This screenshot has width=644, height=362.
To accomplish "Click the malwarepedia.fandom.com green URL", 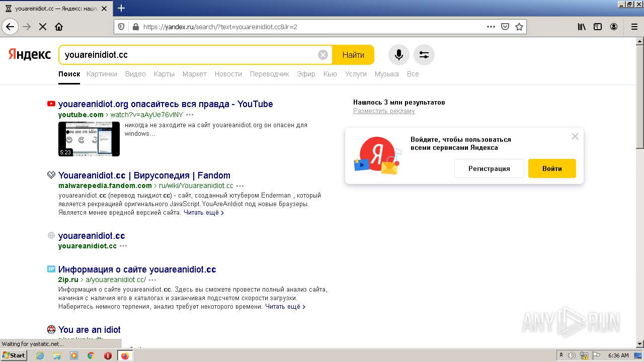I will tap(105, 186).
